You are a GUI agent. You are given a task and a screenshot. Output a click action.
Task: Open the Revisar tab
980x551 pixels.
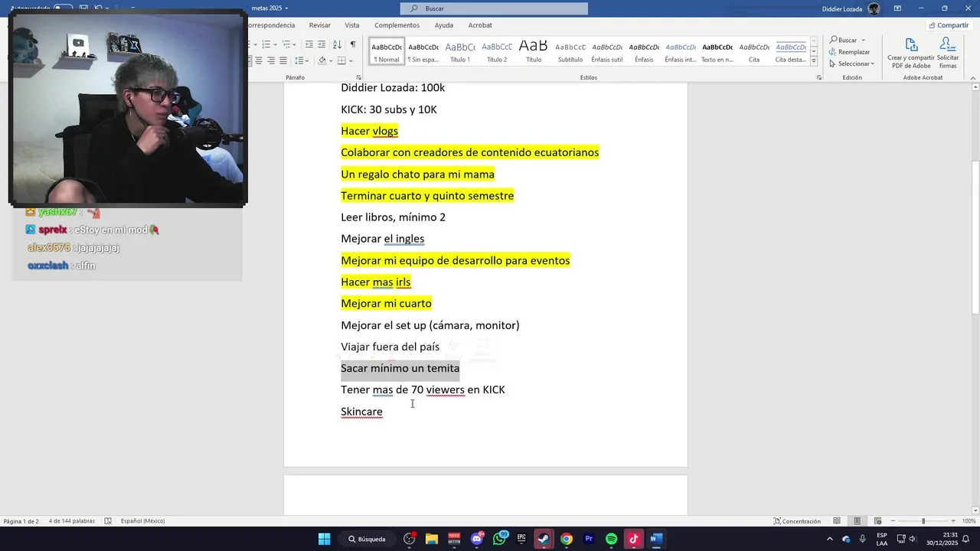point(320,25)
